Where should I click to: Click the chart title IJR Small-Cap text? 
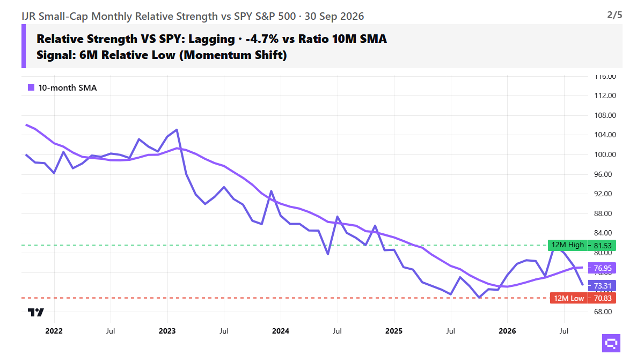pyautogui.click(x=193, y=16)
